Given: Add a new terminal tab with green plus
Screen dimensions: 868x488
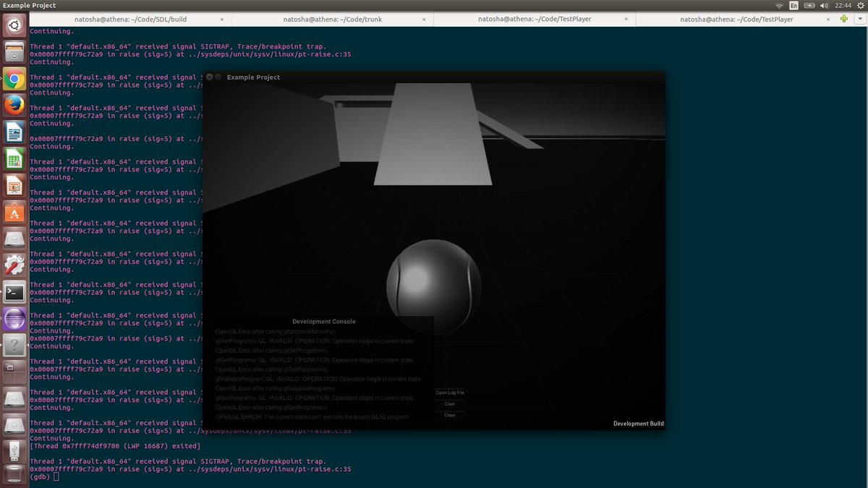Looking at the screenshot, I should click(844, 19).
